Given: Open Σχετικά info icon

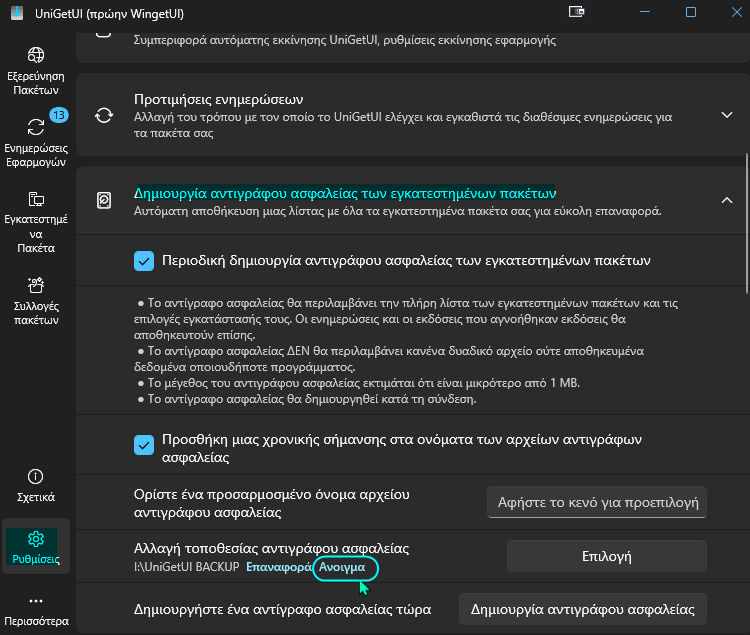Looking at the screenshot, I should (36, 476).
